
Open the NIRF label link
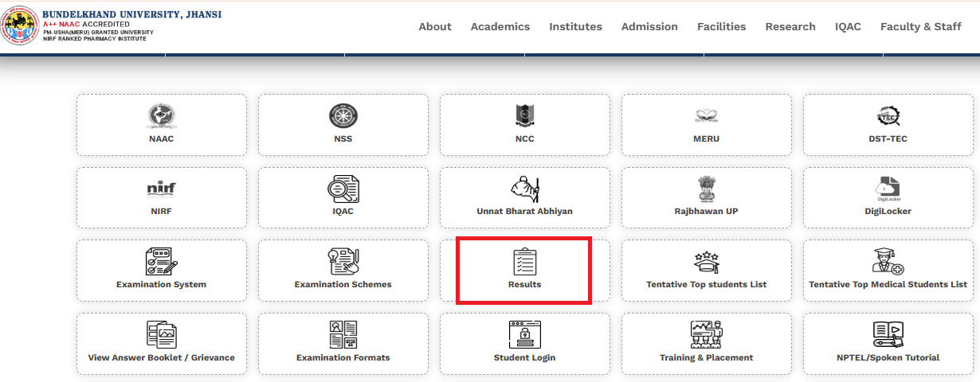[x=162, y=211]
